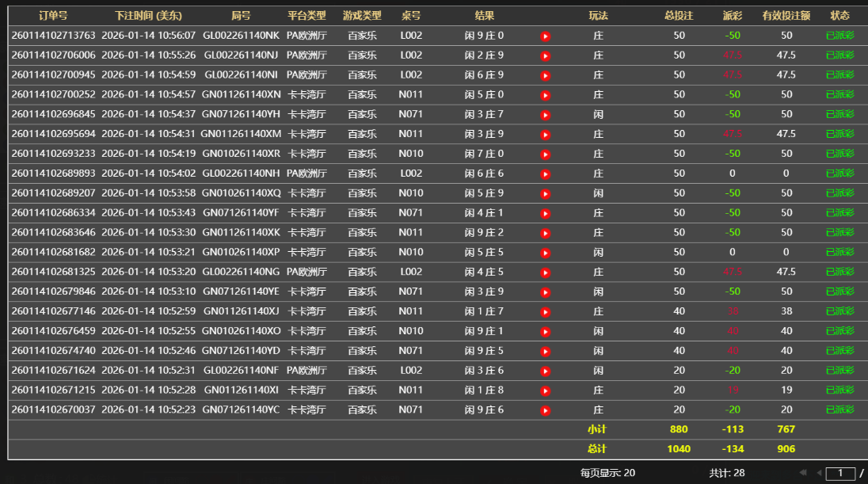Open video replay for round GN010261140XP
The image size is (868, 484).
(x=545, y=253)
